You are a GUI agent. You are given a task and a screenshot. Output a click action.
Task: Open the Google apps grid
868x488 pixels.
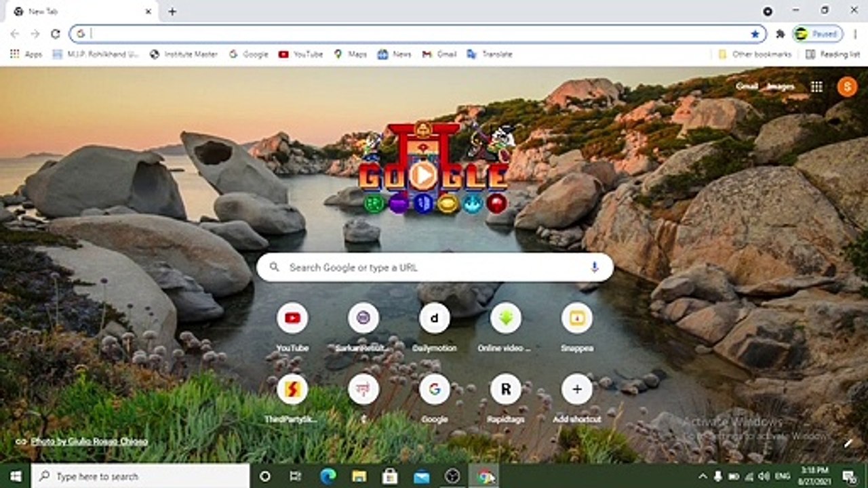[x=816, y=87]
